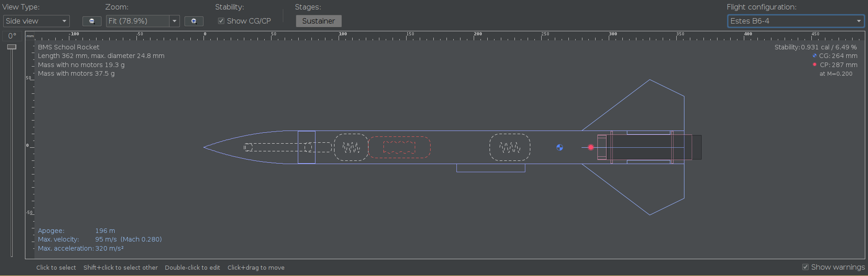The height and width of the screenshot is (276, 868).
Task: Toggle the Sustainer stage button
Action: [318, 21]
